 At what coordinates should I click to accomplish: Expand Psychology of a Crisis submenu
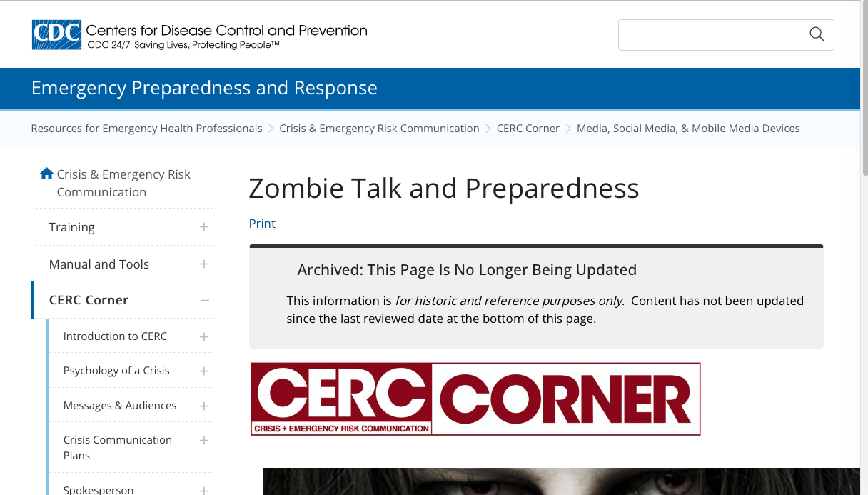tap(204, 371)
